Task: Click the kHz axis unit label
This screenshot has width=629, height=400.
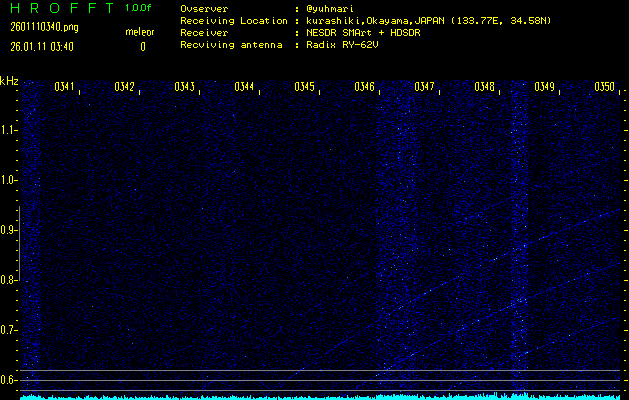Action: click(x=10, y=80)
